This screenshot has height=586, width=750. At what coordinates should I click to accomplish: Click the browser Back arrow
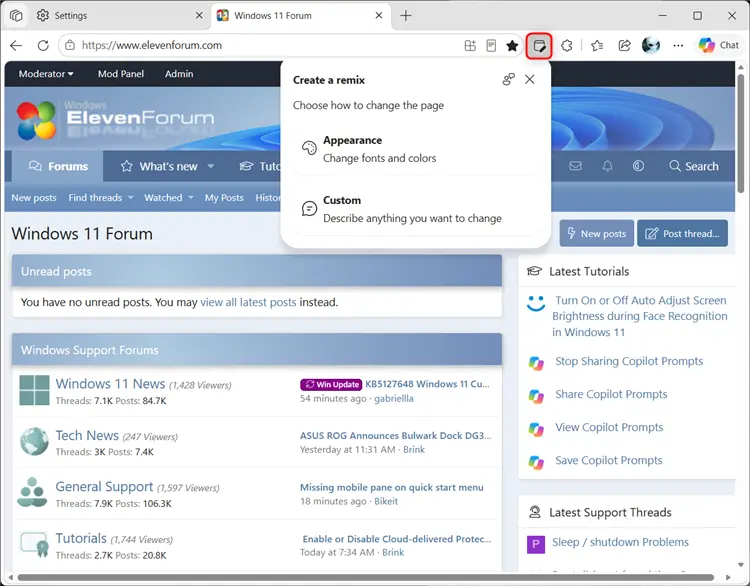click(x=16, y=45)
